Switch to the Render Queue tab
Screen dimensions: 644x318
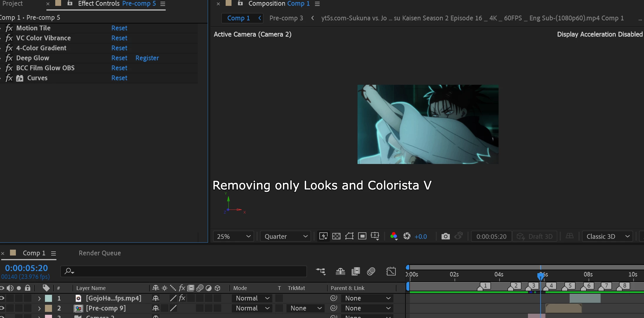coord(100,253)
